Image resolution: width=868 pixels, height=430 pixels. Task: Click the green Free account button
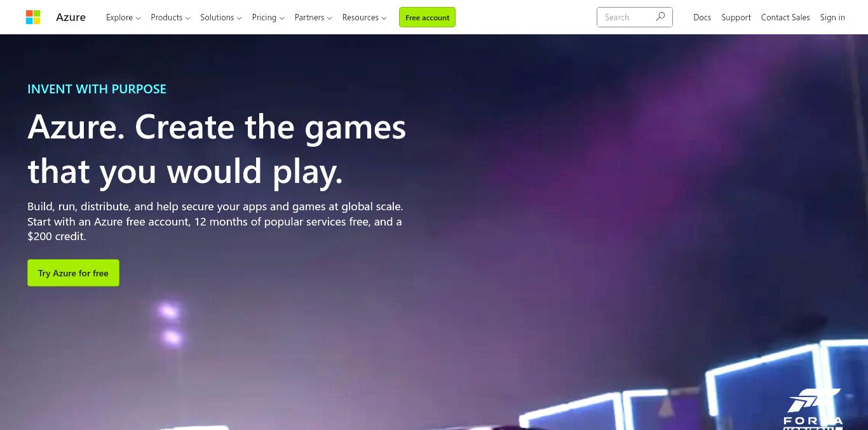pos(427,17)
